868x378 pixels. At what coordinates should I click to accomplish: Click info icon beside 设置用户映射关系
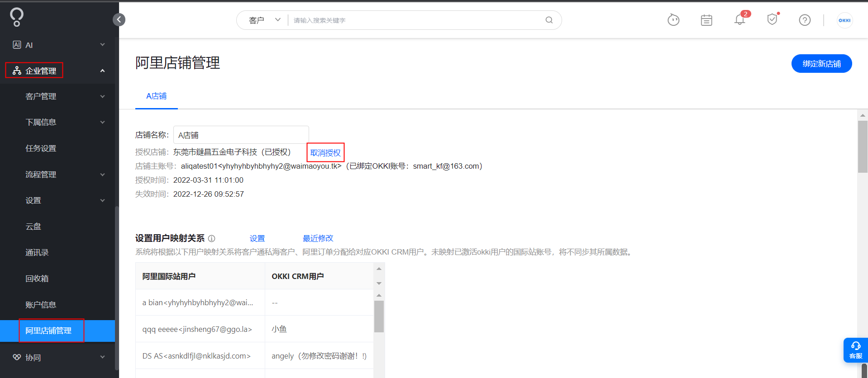pyautogui.click(x=211, y=238)
